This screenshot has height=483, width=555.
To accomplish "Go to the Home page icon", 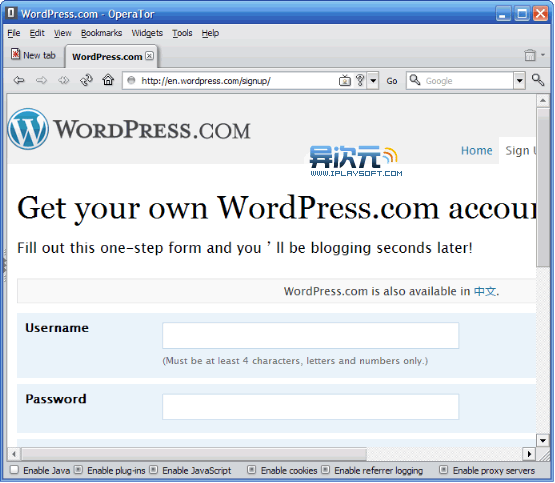I will coord(108,80).
